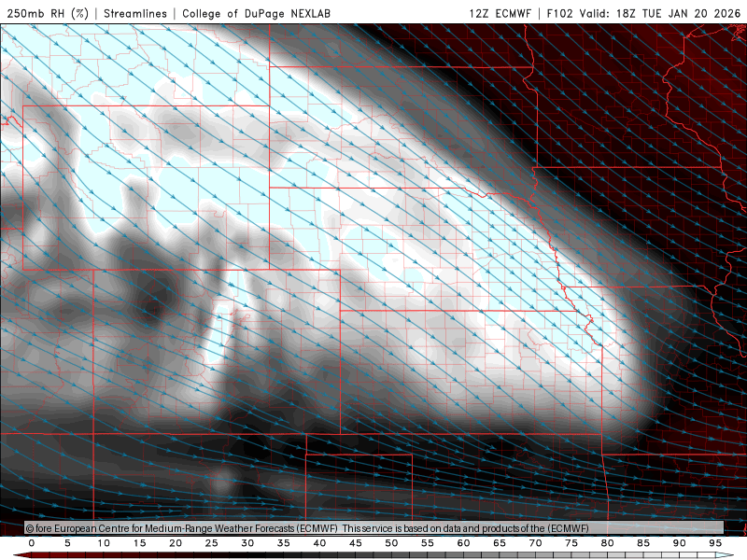Click the colorbar label '85'
Screen dimensions: 747x560
point(643,543)
